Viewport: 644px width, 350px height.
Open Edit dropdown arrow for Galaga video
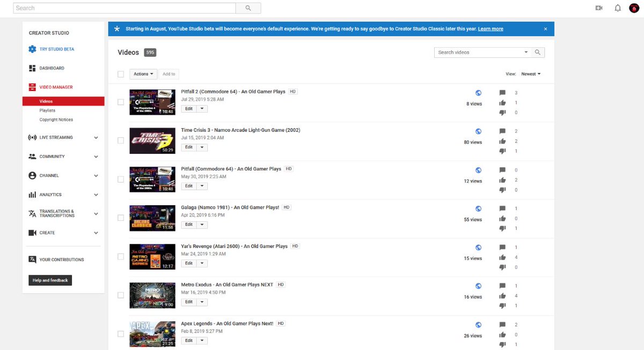[x=202, y=225]
